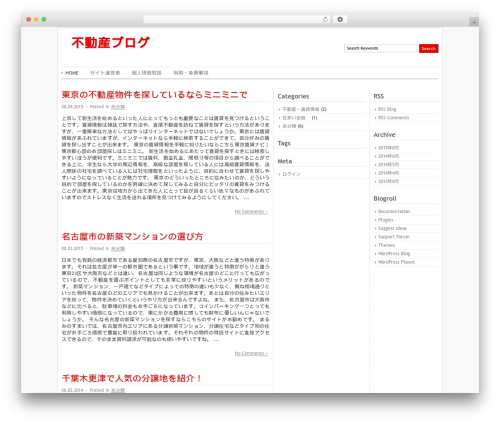The width and height of the screenshot is (500, 423).
Task: Click the ログイン link under Meta
Action: pos(291,174)
